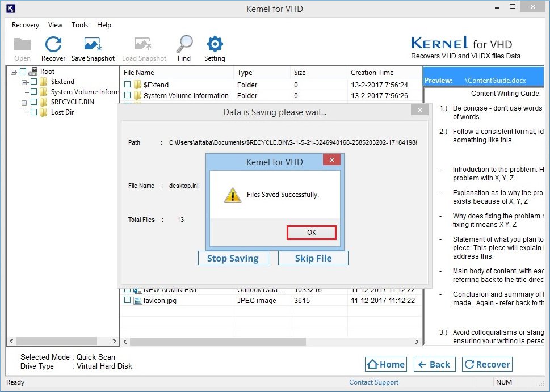The height and width of the screenshot is (392, 550).
Task: Sort by the Creation Time column header
Action: 384,73
